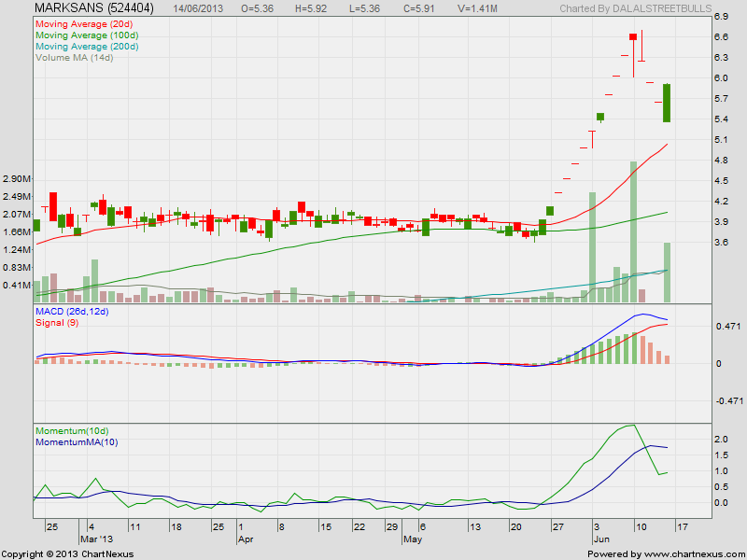Click the Mar '13 month label
Image resolution: width=747 pixels, height=560 pixels.
(x=96, y=539)
